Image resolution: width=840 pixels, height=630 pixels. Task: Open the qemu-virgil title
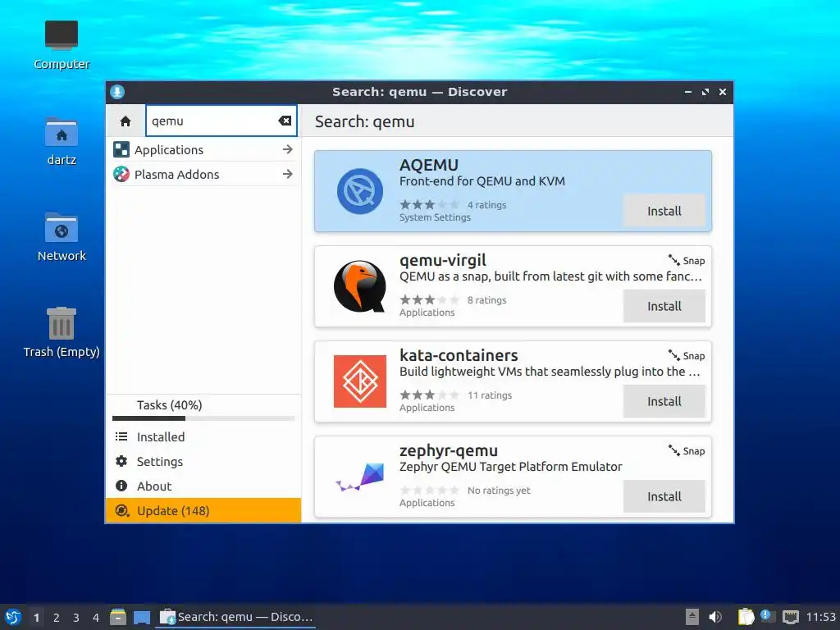click(x=443, y=260)
